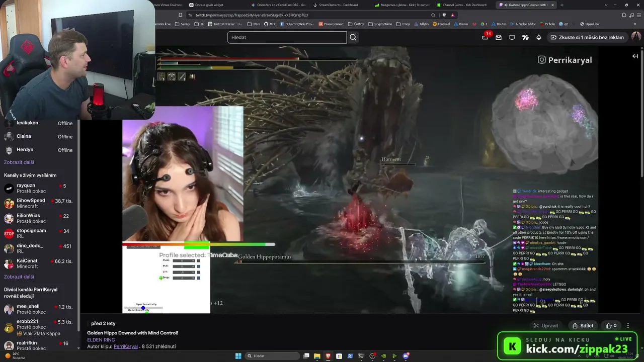644x362 pixels.
Task: Open offline channel Claina in sidebar
Action: pyautogui.click(x=39, y=136)
